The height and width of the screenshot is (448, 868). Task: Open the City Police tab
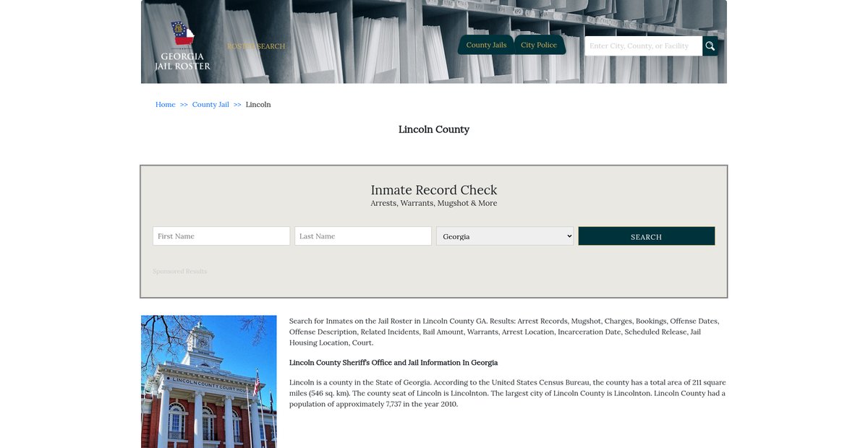click(539, 45)
